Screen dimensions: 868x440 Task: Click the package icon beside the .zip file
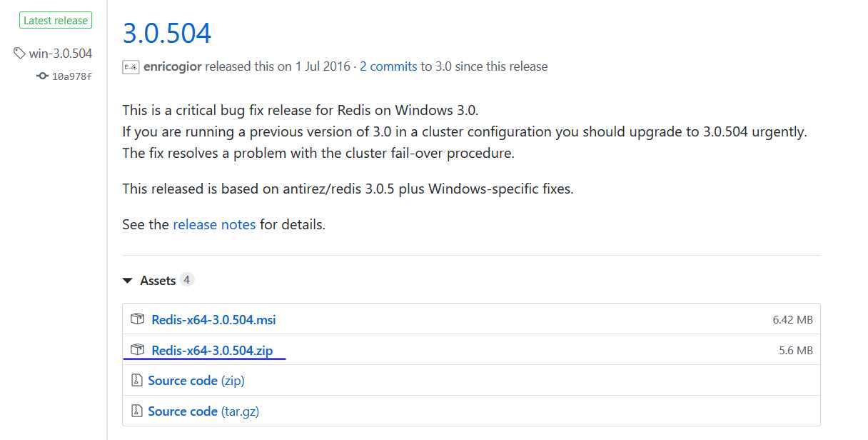point(137,350)
